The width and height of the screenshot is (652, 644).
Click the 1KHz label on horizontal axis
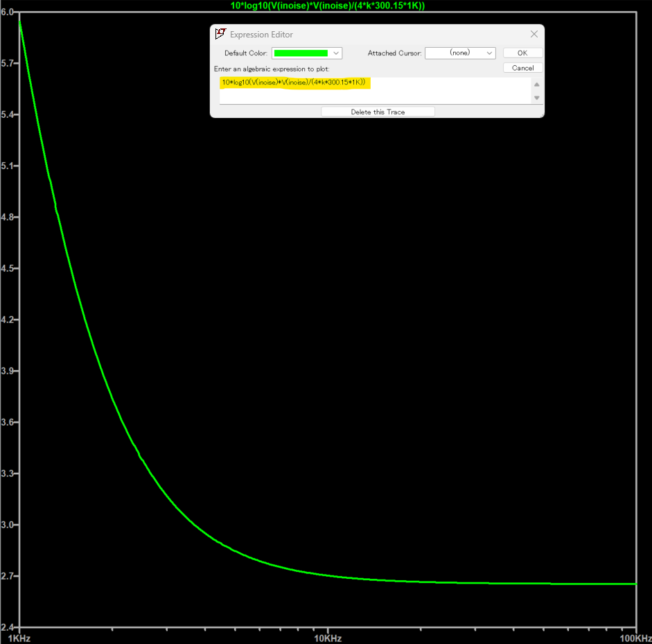pyautogui.click(x=18, y=637)
